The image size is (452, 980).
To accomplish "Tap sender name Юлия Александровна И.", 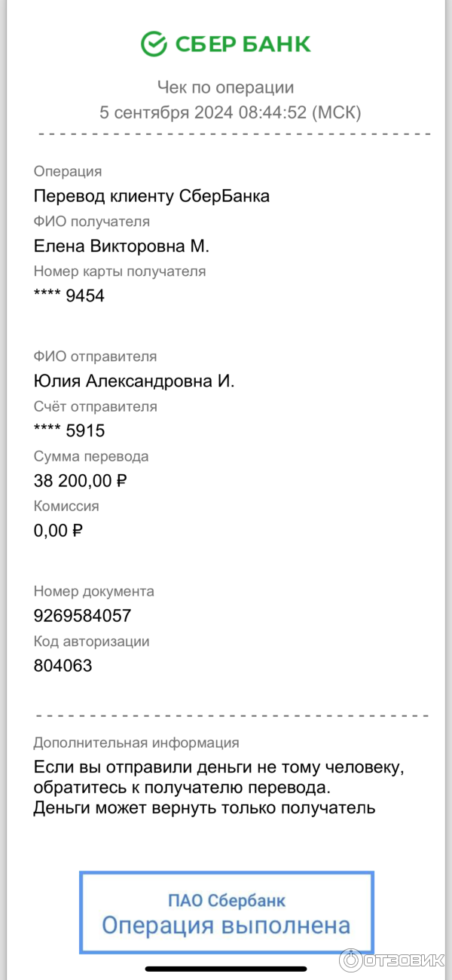I will 134,381.
